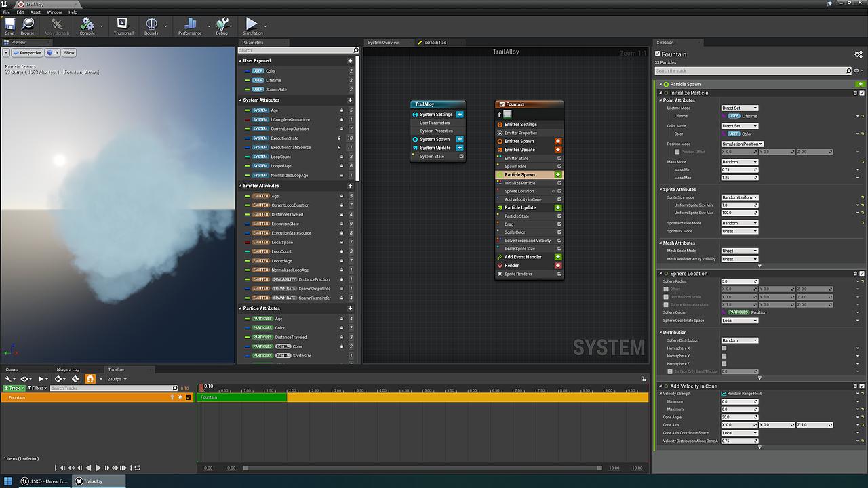
Task: Click the Search Tracks input field
Action: click(x=113, y=388)
